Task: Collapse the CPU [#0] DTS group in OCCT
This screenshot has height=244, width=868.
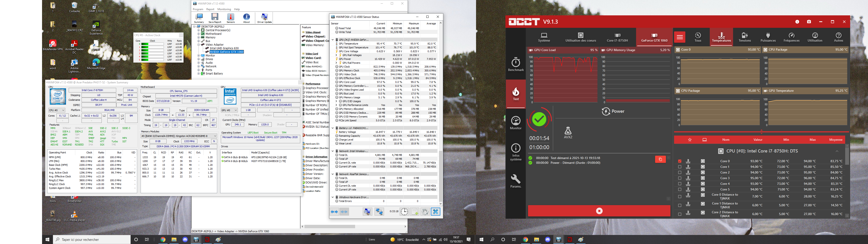Action: pyautogui.click(x=837, y=151)
